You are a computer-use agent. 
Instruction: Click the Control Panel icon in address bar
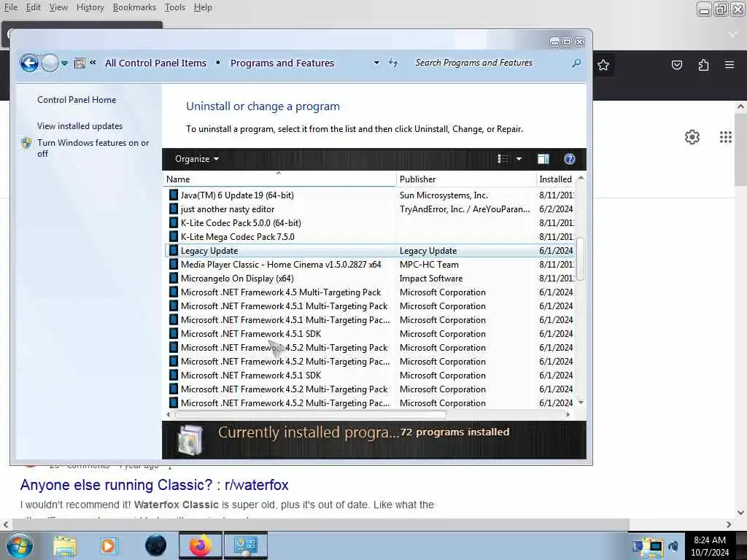(x=80, y=63)
